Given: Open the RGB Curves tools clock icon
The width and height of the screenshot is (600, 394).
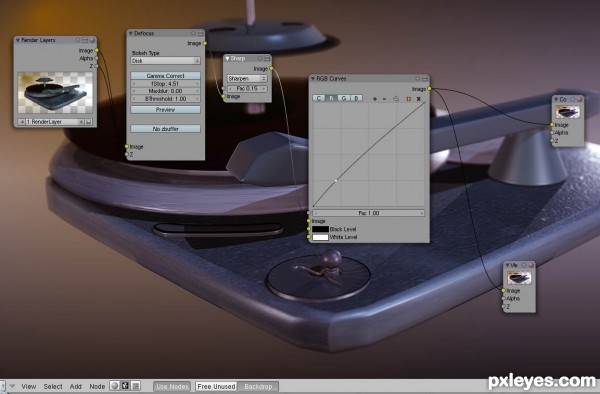Looking at the screenshot, I should click(x=396, y=99).
